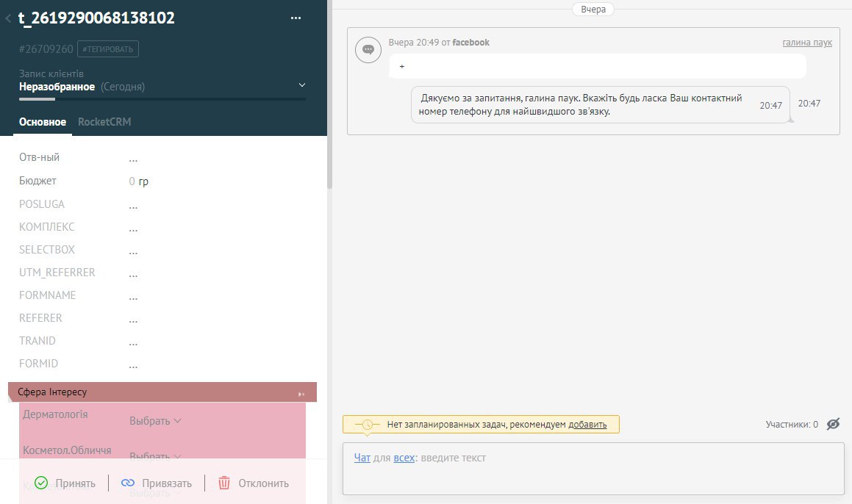852x504 pixels.
Task: Go back using the left chevron arrow
Action: [x=8, y=18]
